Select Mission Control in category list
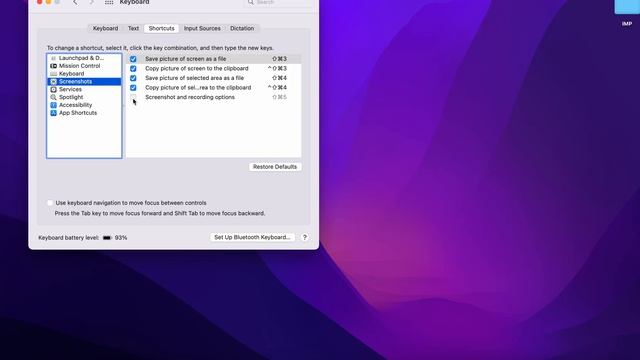This screenshot has width=640, height=360. pyautogui.click(x=84, y=66)
